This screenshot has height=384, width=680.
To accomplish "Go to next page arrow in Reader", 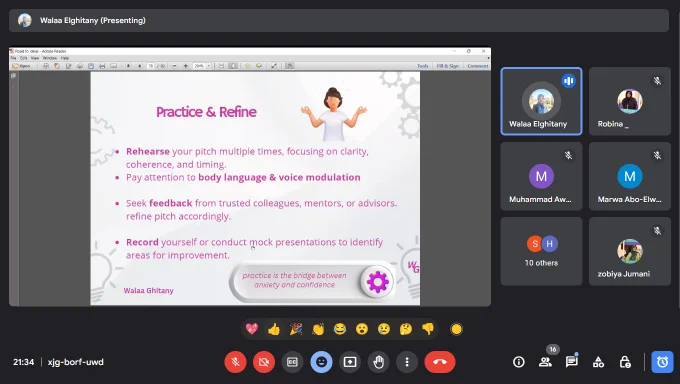I will (x=140, y=66).
